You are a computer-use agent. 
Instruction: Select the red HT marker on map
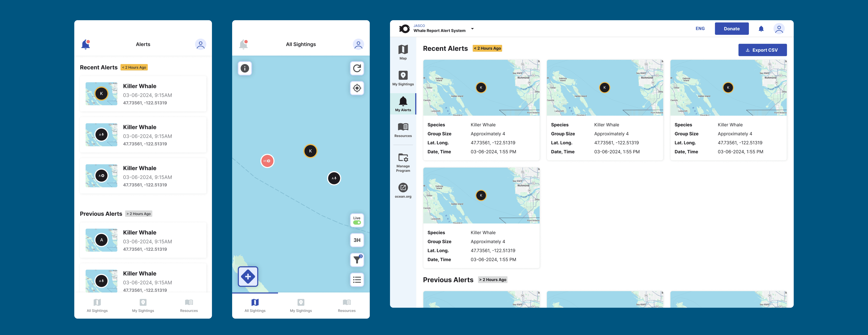(x=267, y=161)
